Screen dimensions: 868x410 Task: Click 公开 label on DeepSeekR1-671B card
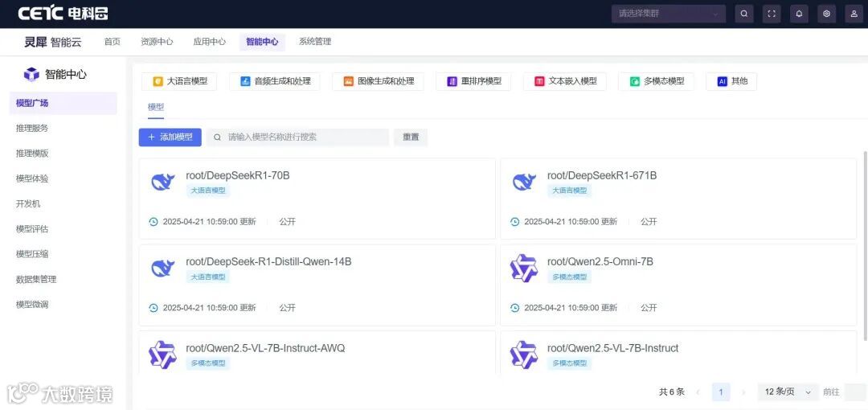click(649, 222)
